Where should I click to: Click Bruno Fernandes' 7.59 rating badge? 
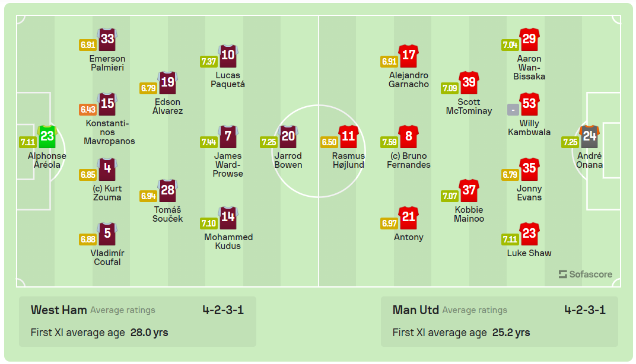click(389, 142)
